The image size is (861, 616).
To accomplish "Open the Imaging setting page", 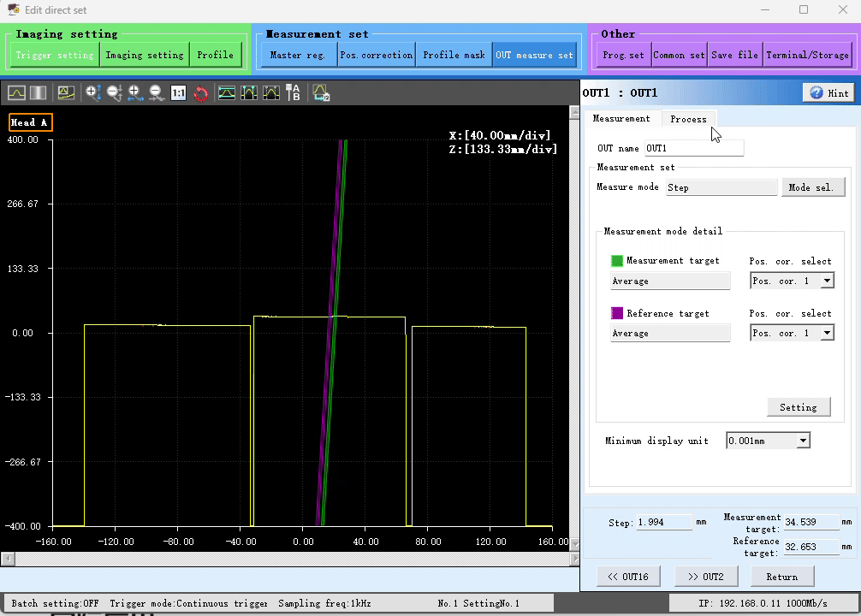I will (x=145, y=55).
